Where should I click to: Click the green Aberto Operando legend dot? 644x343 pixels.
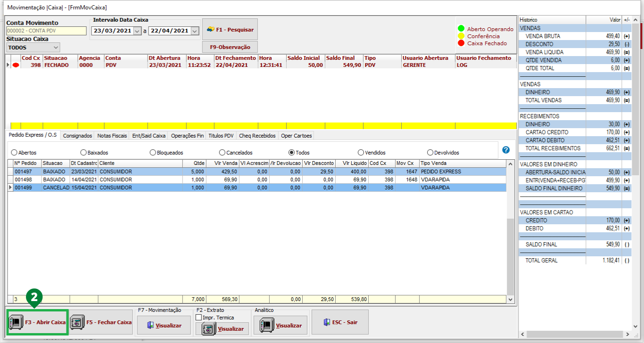point(461,29)
